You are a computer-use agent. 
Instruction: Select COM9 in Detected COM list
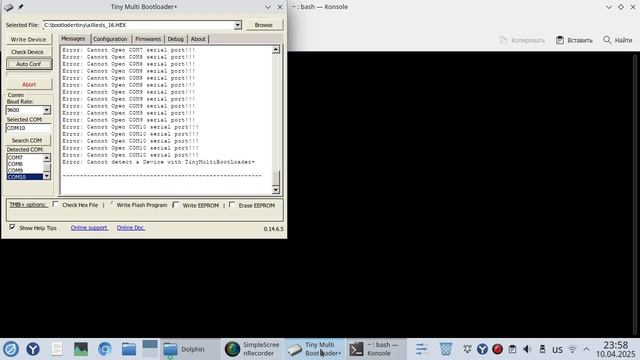tap(24, 171)
